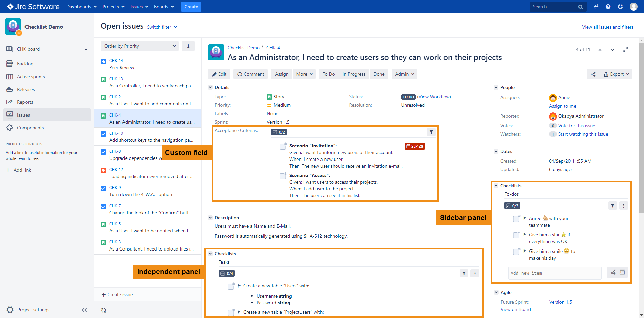The width and height of the screenshot is (644, 318).
Task: Check the "Agree with your teammate" item
Action: tap(516, 218)
